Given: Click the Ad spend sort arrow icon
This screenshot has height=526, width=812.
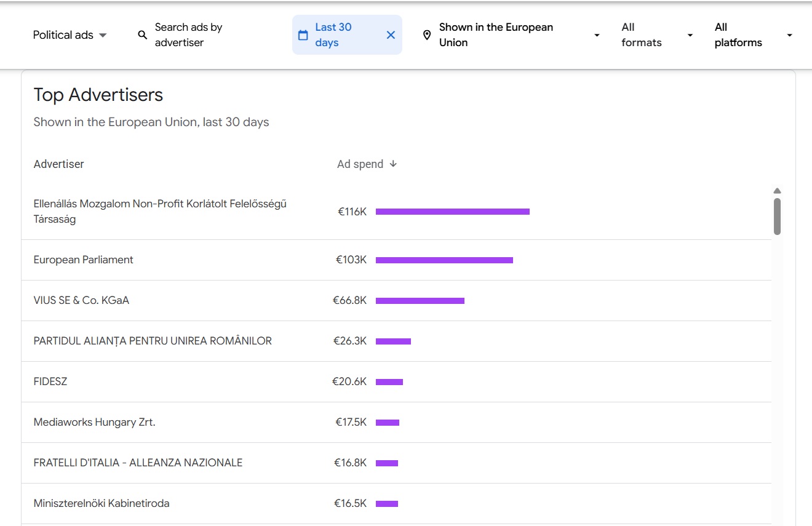Looking at the screenshot, I should (393, 164).
